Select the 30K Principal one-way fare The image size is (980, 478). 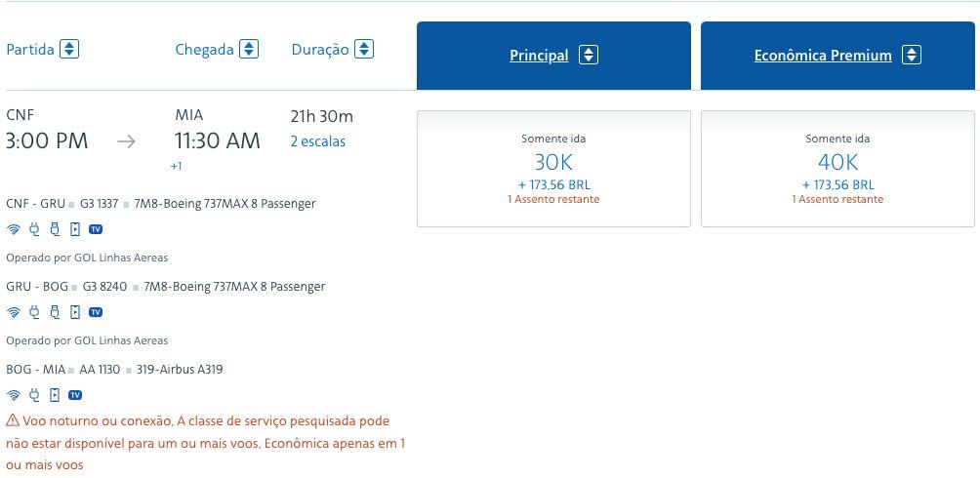pyautogui.click(x=553, y=169)
